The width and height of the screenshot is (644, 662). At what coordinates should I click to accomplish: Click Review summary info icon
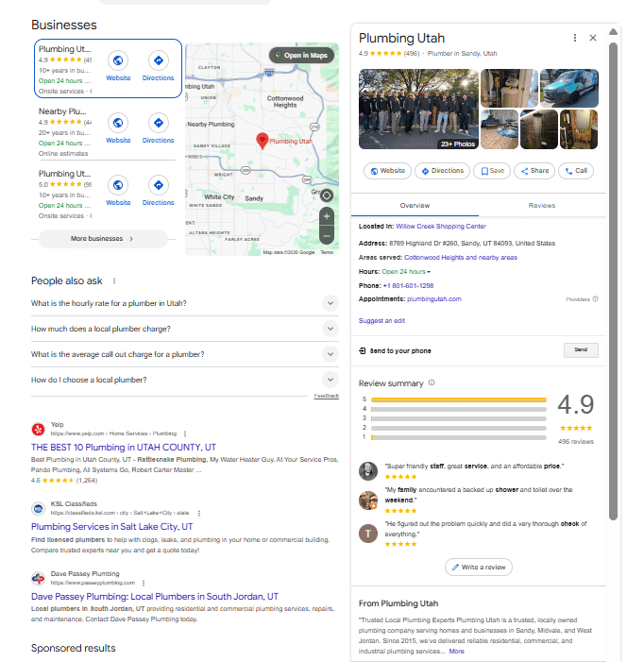[x=432, y=382]
